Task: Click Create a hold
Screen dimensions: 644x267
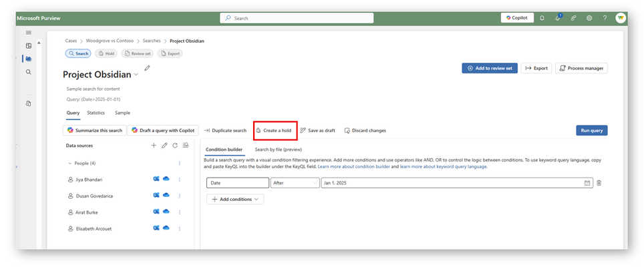Action: 273,130
